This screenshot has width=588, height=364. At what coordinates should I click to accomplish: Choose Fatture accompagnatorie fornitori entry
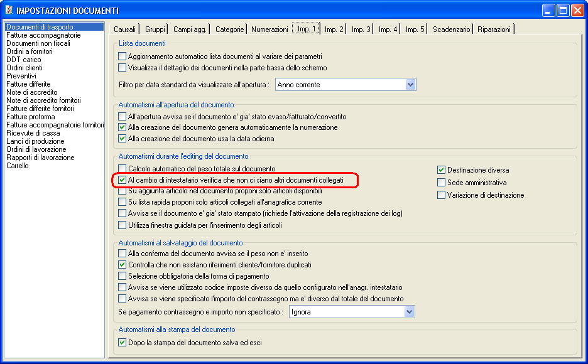click(x=55, y=125)
